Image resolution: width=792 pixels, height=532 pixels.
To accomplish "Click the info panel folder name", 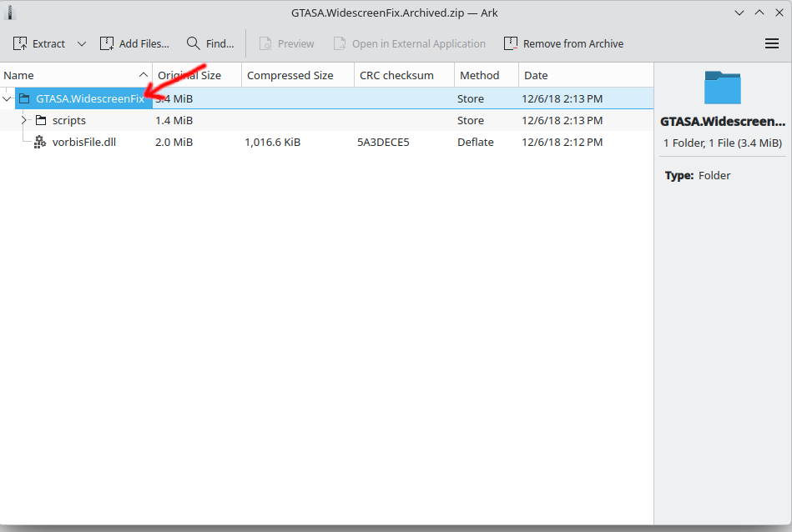I will 723,122.
